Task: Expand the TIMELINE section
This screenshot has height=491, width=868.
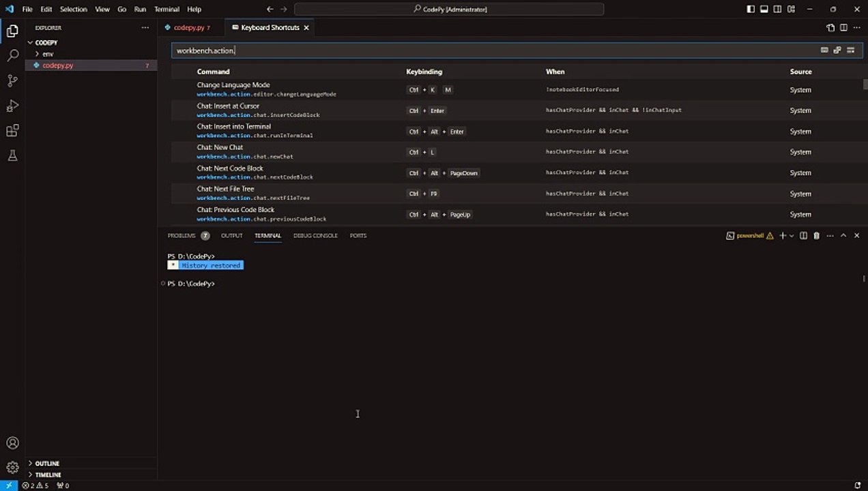Action: click(x=91, y=475)
